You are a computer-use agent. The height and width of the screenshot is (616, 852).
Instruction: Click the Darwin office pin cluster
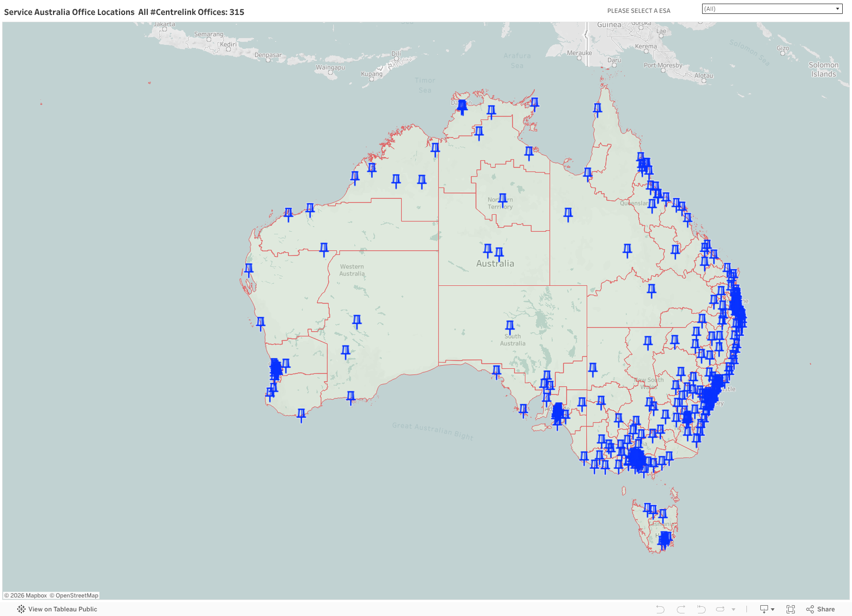click(462, 106)
